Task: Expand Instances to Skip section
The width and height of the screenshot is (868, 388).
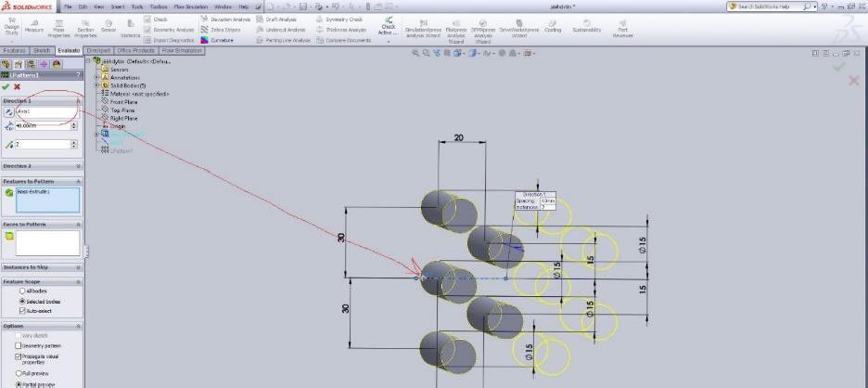Action: (78, 267)
